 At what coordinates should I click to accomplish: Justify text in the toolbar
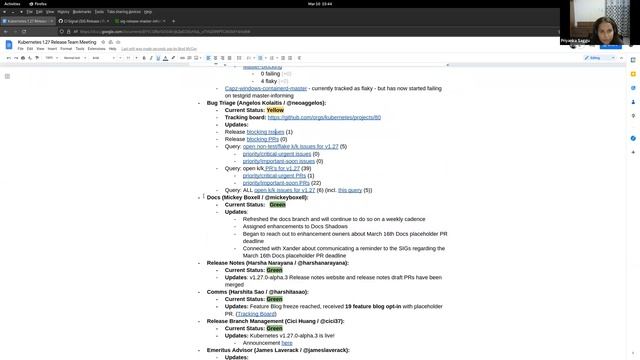(229, 58)
